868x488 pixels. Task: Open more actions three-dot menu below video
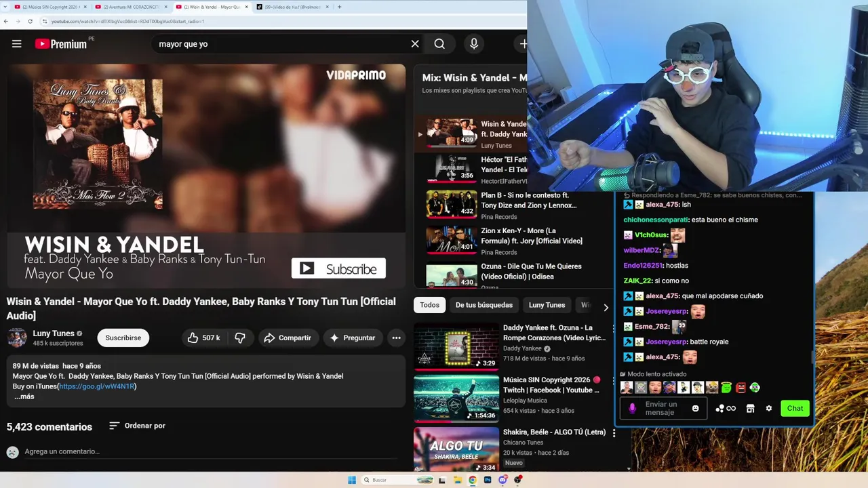pyautogui.click(x=396, y=338)
